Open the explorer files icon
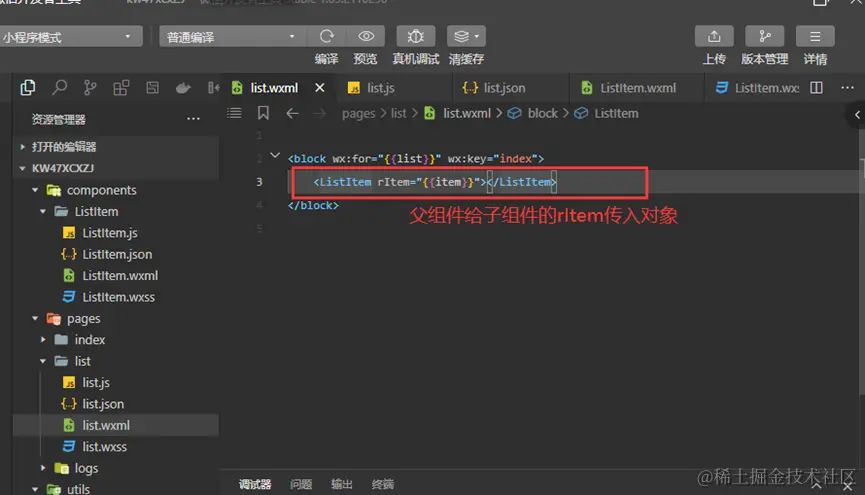Screen dimensions: 865x495 28,87
